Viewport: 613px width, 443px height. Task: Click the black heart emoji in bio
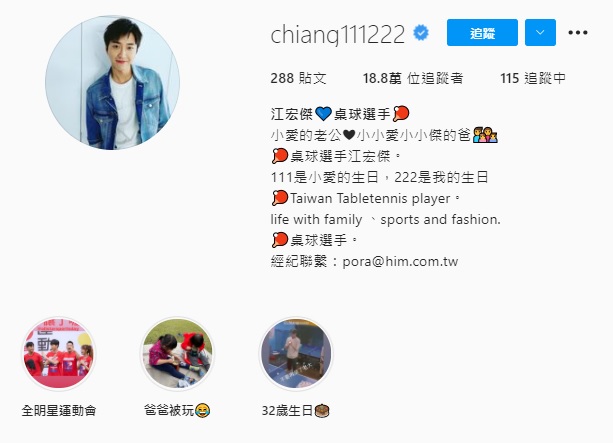click(x=349, y=135)
